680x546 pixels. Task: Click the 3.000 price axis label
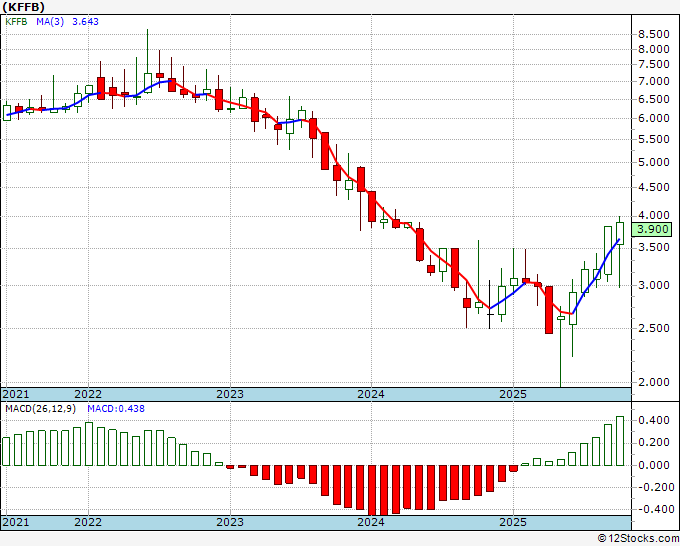click(x=654, y=285)
